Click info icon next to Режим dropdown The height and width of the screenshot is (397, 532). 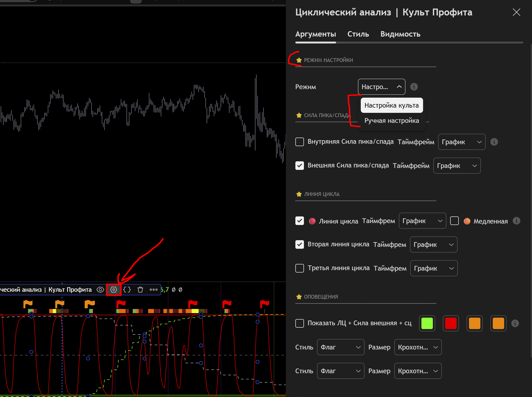414,87
